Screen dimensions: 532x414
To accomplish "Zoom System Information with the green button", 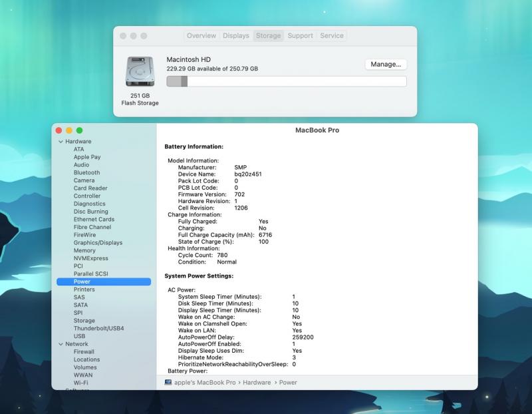I will pyautogui.click(x=79, y=130).
